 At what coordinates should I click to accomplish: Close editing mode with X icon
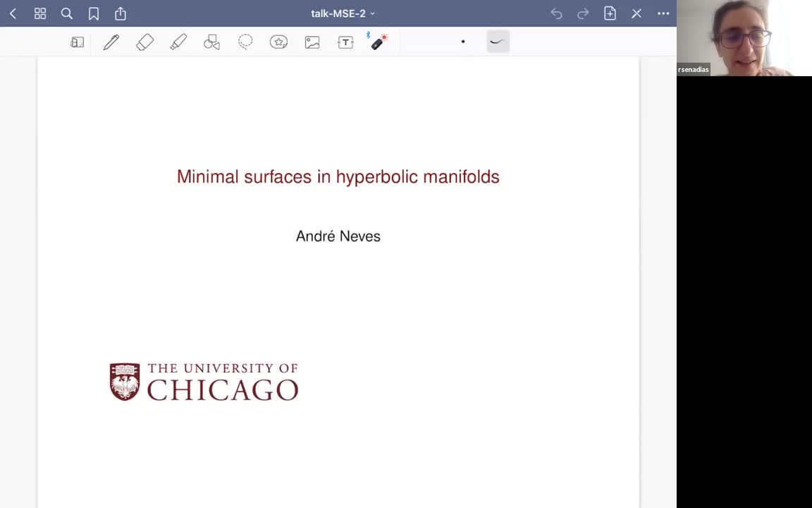click(636, 13)
